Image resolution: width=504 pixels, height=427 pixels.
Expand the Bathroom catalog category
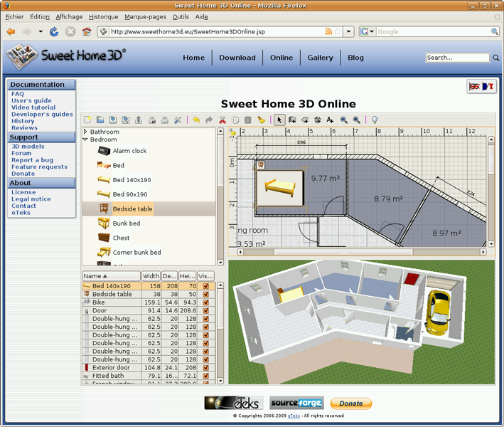tap(85, 132)
